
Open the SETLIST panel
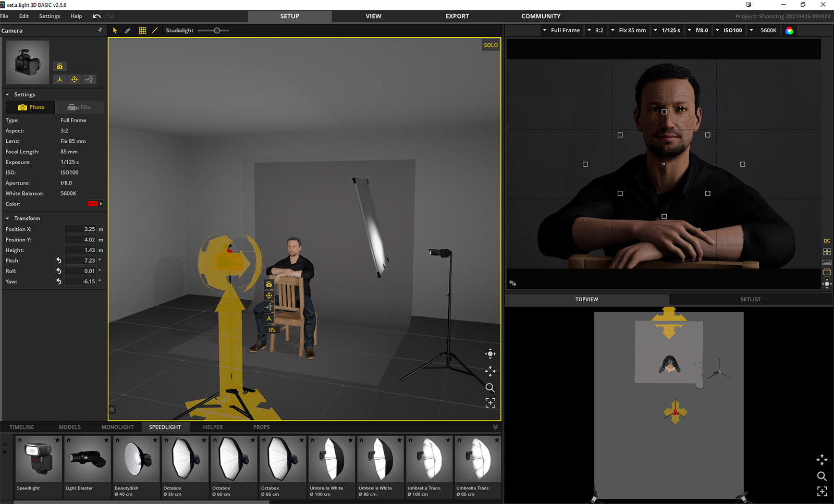point(750,300)
